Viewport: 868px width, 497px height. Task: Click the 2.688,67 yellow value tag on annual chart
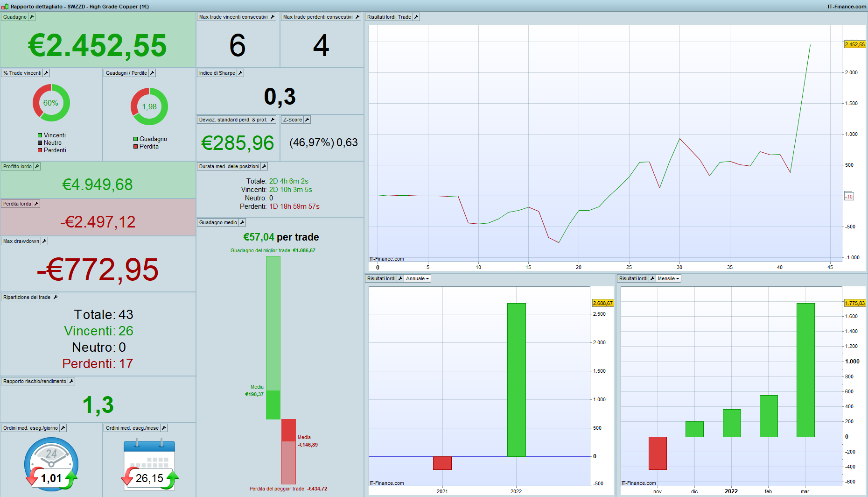[x=603, y=303]
